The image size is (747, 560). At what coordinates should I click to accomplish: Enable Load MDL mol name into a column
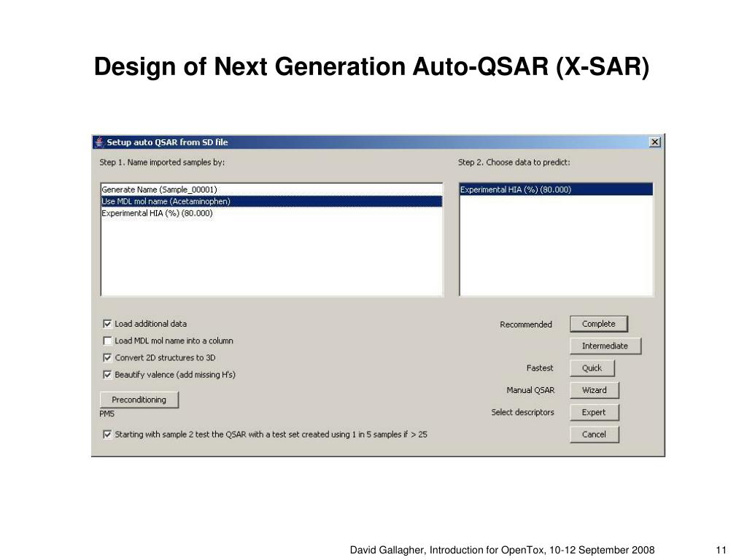pos(107,341)
